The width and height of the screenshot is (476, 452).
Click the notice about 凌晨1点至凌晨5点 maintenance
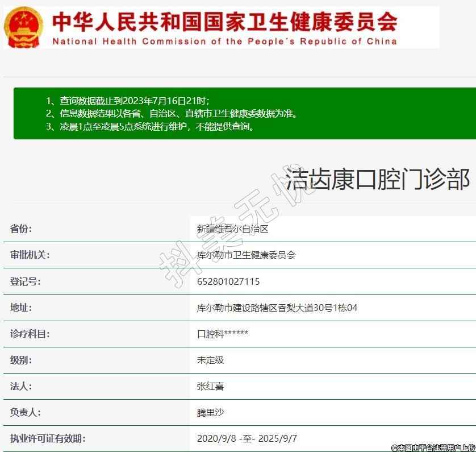pyautogui.click(x=151, y=126)
